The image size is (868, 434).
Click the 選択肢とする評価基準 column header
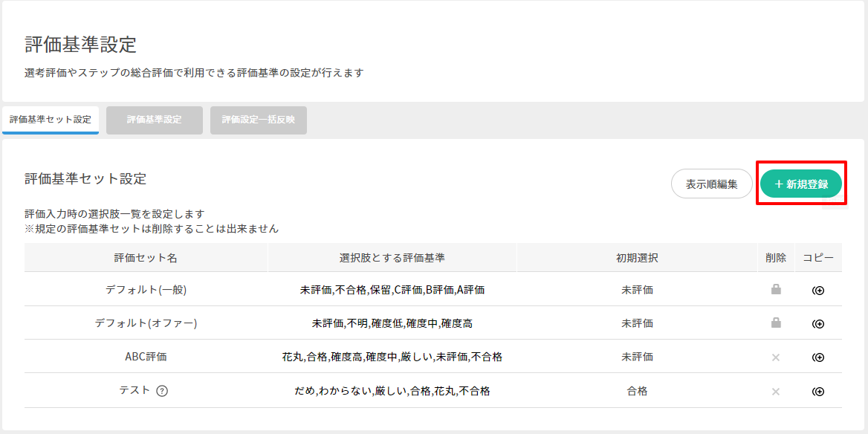(x=392, y=258)
